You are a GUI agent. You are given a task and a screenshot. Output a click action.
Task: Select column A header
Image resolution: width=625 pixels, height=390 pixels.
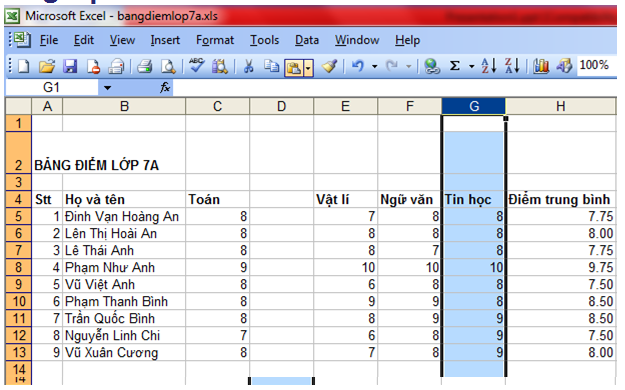pyautogui.click(x=47, y=106)
